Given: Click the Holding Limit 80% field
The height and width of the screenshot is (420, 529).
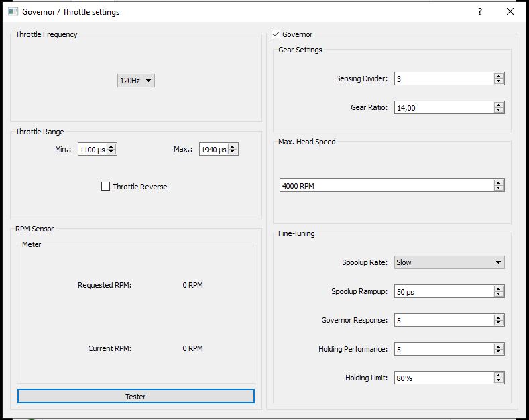Looking at the screenshot, I should 443,378.
